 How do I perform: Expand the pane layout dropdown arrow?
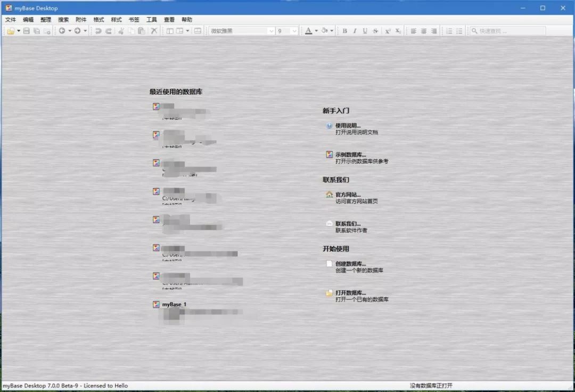point(187,31)
